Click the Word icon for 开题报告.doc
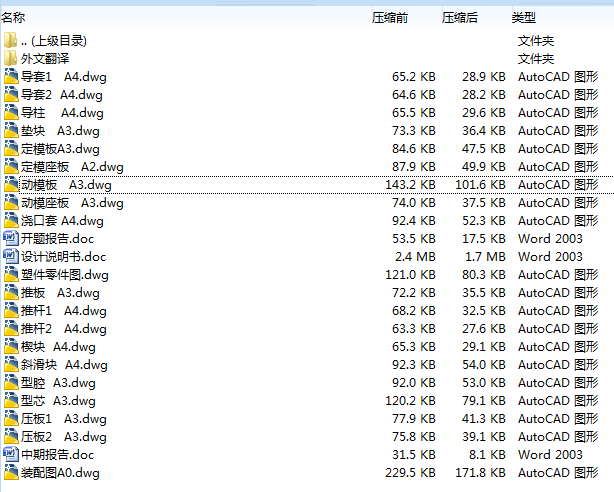The width and height of the screenshot is (614, 492). pos(11,239)
